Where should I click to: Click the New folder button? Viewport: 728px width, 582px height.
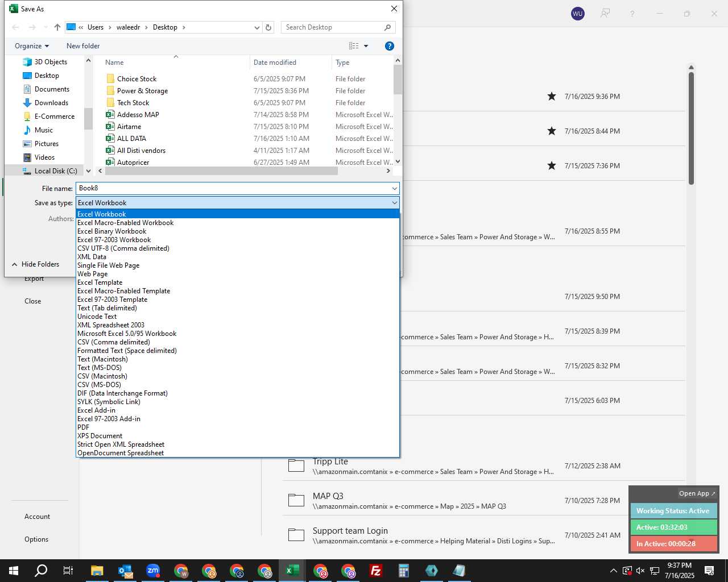pos(83,46)
